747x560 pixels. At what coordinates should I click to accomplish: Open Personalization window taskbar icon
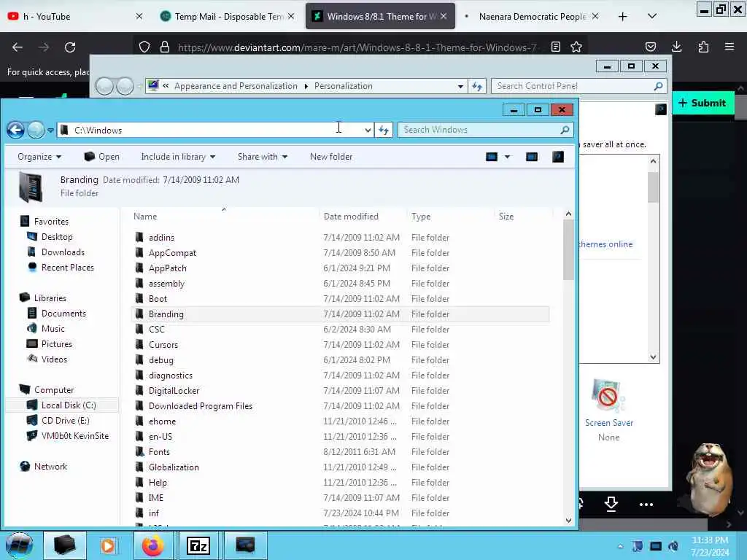tap(245, 545)
